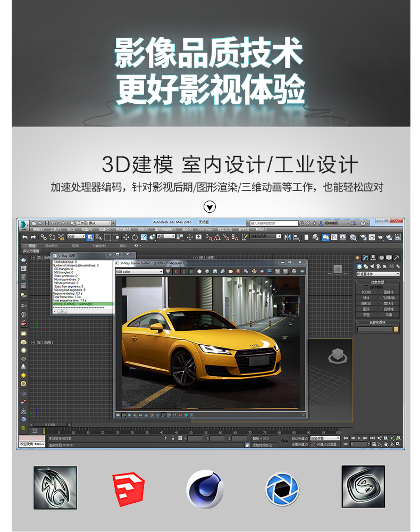Click the object name input field
420x532 pixels.
tap(375, 329)
